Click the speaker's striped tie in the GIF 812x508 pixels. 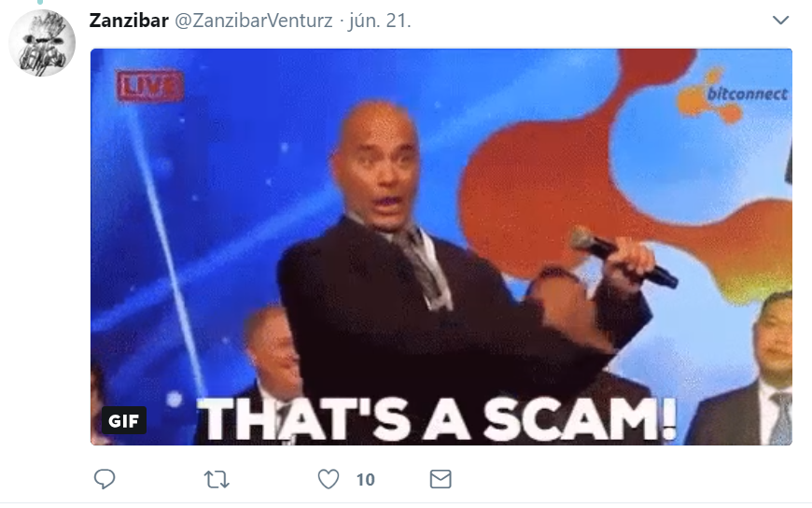click(x=421, y=264)
